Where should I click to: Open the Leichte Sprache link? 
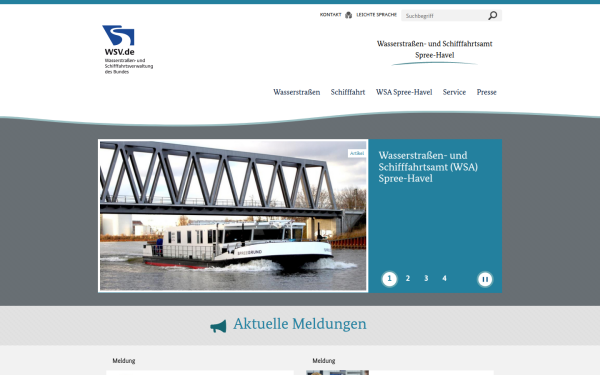pos(377,15)
